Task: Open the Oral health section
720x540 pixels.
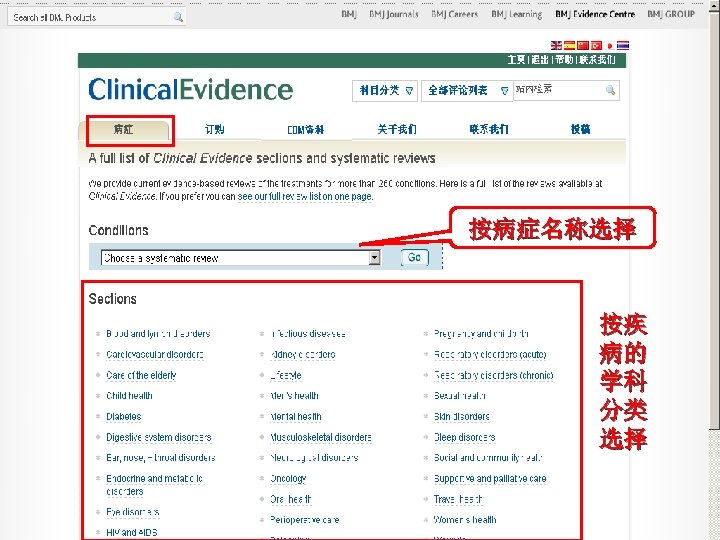Action: (291, 499)
